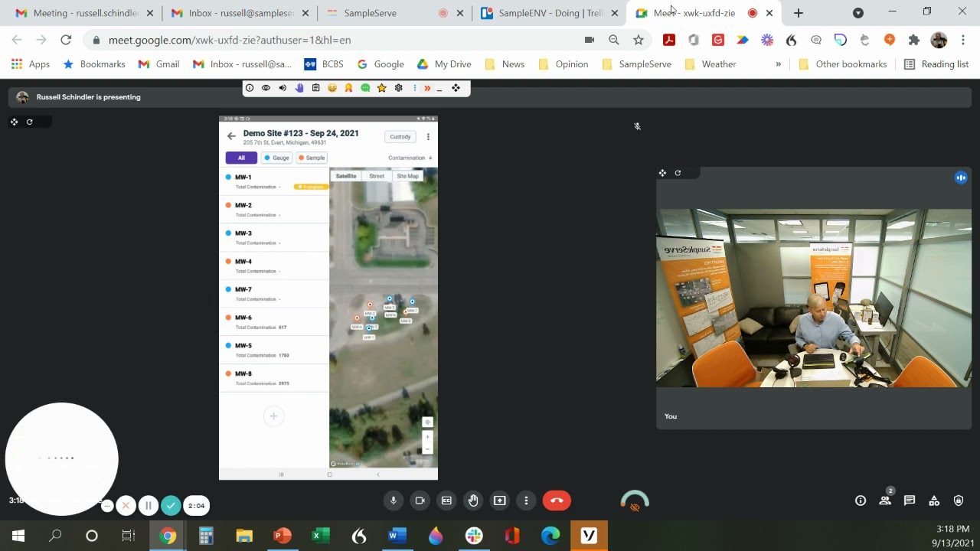Mute microphone in Meet call controls

coord(394,500)
